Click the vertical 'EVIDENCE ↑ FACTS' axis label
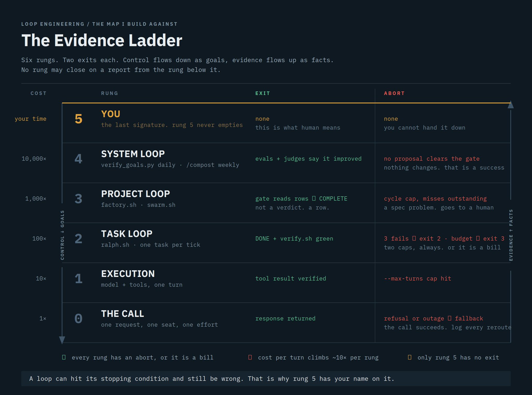Viewport: 532px width, 395px height. 511,235
